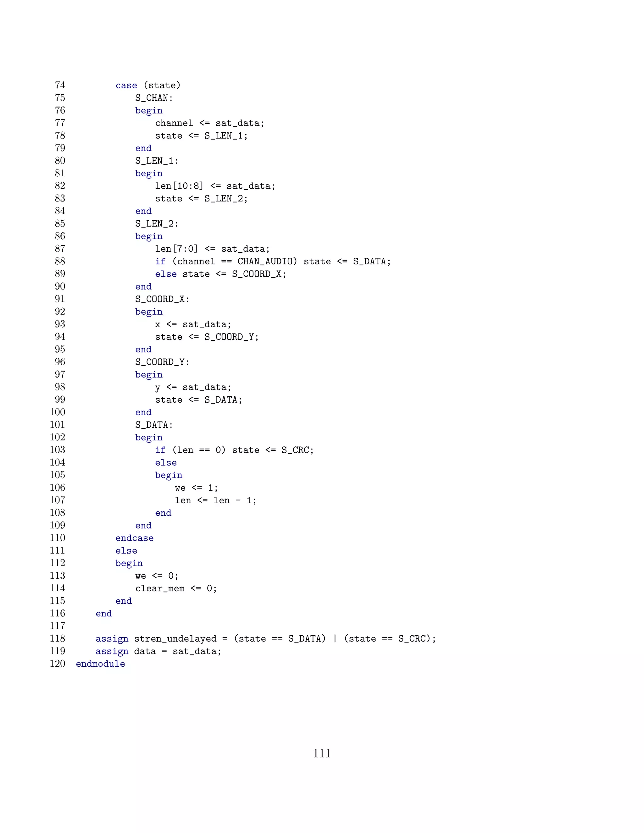This screenshot has height=833, width=644.
Task: Click 'begin' keyword on line 76
Action: [149, 111]
